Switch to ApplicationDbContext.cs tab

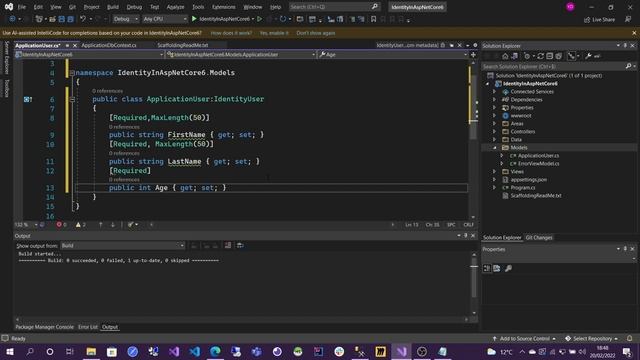(x=109, y=45)
